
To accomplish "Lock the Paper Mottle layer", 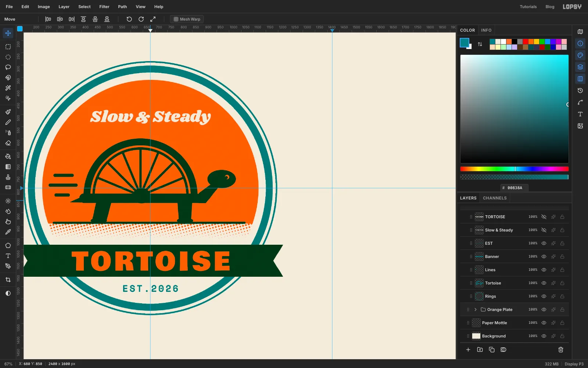I will tap(562, 323).
